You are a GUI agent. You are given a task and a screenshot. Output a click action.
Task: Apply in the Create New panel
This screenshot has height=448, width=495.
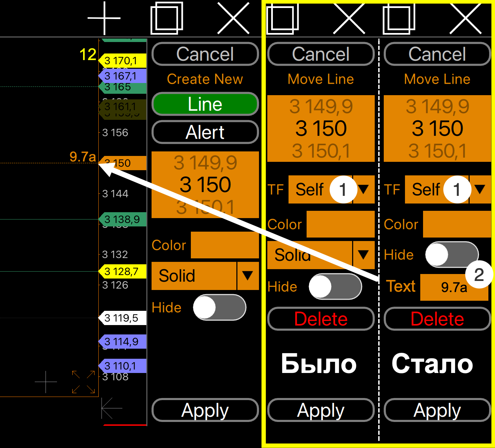tap(205, 410)
